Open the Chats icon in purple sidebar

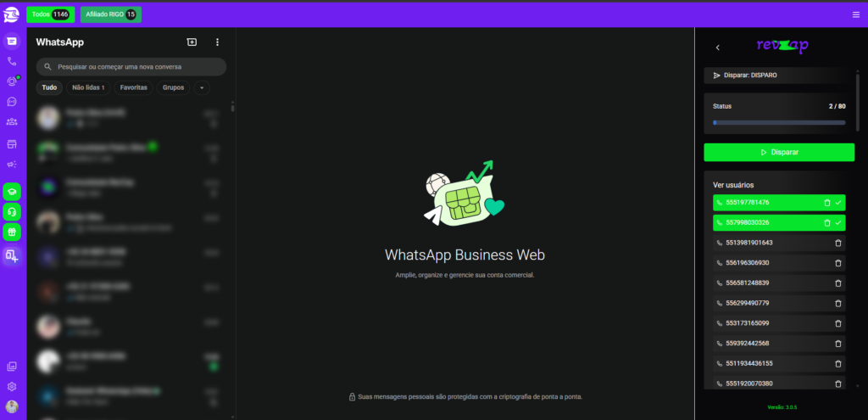[12, 41]
